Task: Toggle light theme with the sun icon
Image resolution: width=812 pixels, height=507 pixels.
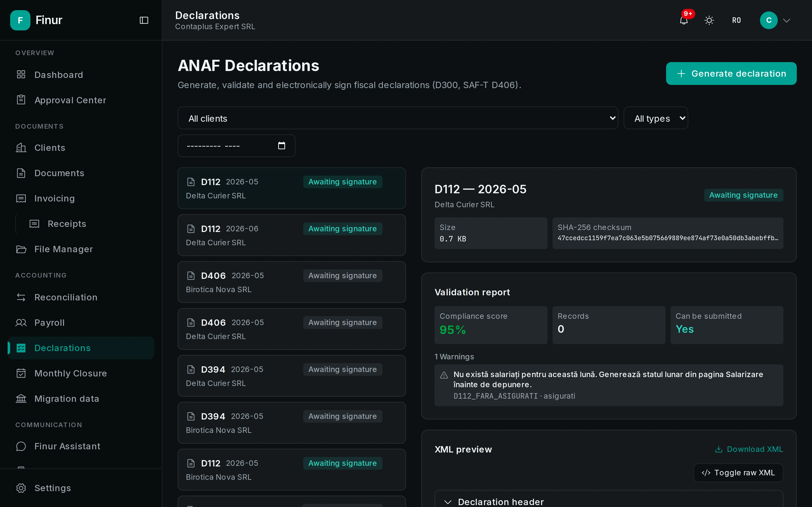Action: tap(709, 20)
